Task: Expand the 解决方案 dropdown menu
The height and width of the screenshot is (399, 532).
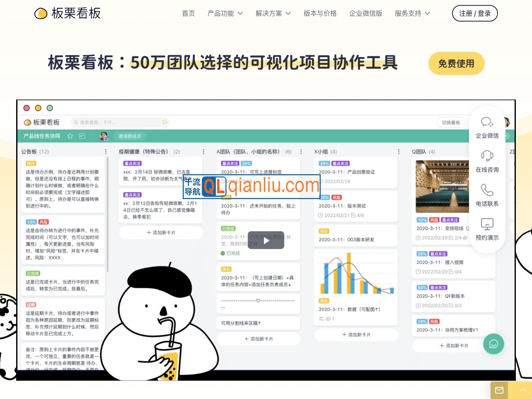Action: tap(269, 13)
